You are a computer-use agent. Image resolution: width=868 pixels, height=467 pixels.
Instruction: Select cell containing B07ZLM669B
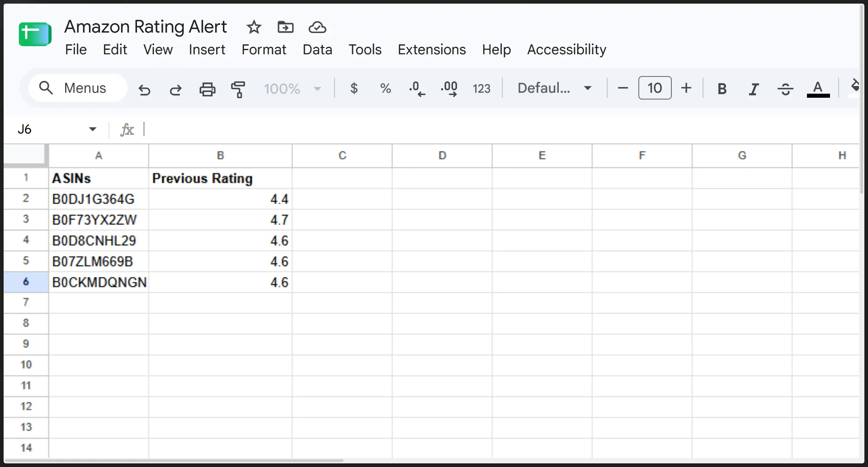click(x=99, y=262)
